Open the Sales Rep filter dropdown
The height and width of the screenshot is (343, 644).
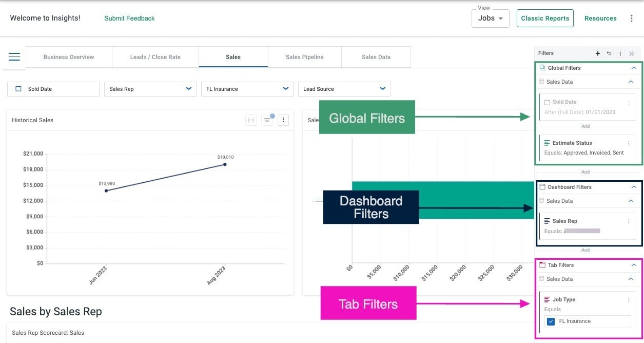tap(150, 89)
